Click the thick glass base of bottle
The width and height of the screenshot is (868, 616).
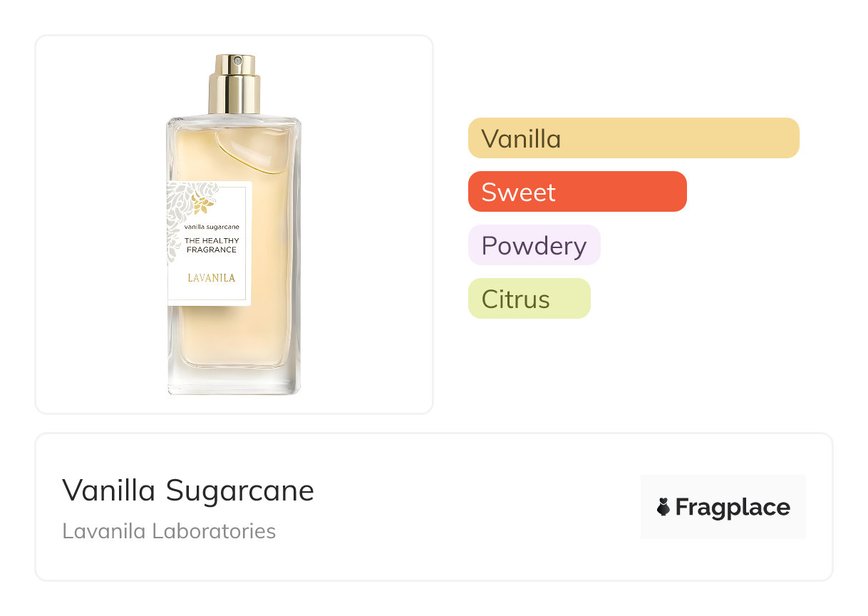234,381
